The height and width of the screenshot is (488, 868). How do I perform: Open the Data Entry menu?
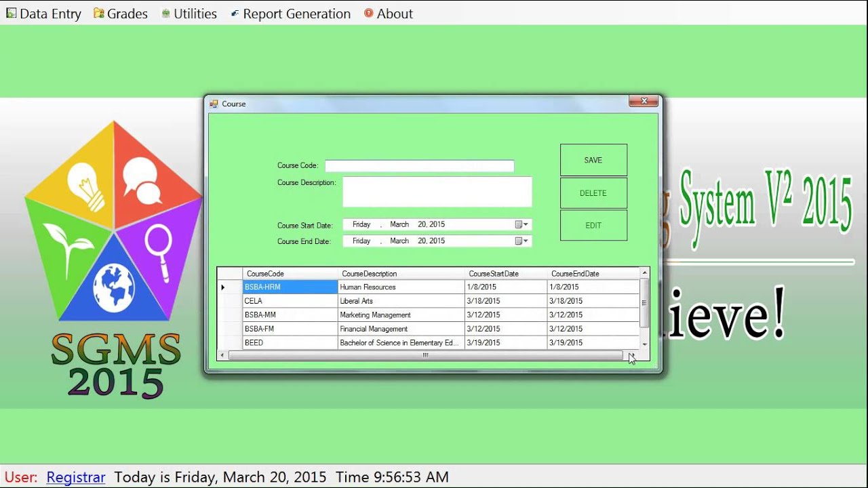click(x=43, y=14)
